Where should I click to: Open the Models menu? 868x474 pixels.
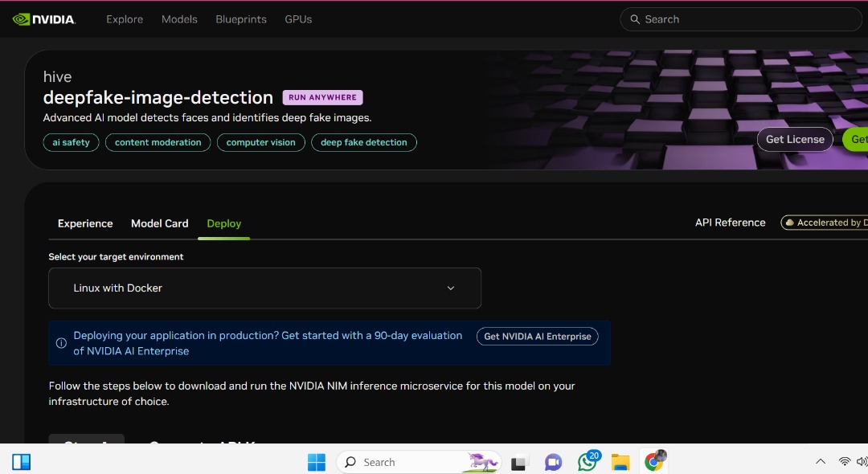coord(179,19)
